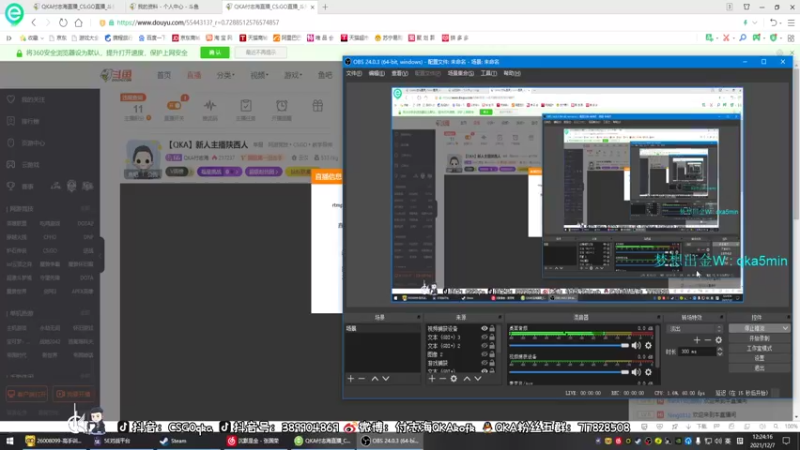
Task: Expand the bookmarks bar overflow arrow
Action: click(x=9, y=38)
